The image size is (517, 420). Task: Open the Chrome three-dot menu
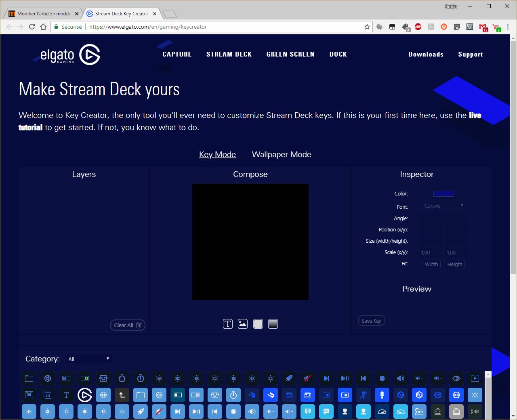pos(509,27)
